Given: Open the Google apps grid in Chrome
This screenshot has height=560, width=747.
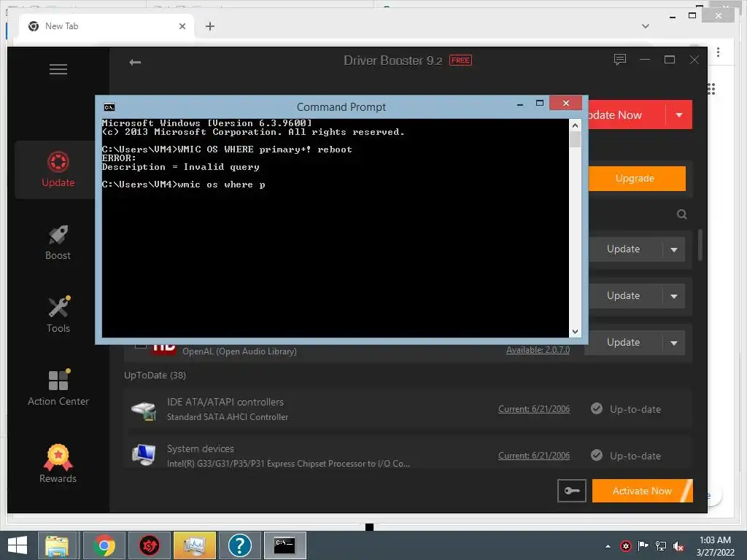Looking at the screenshot, I should coord(711,89).
